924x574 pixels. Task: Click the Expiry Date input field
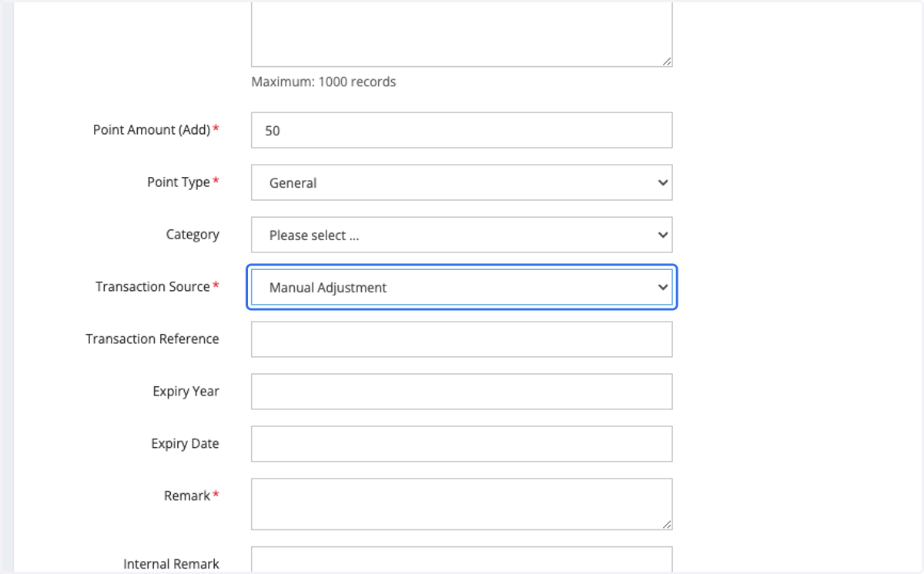(x=461, y=444)
